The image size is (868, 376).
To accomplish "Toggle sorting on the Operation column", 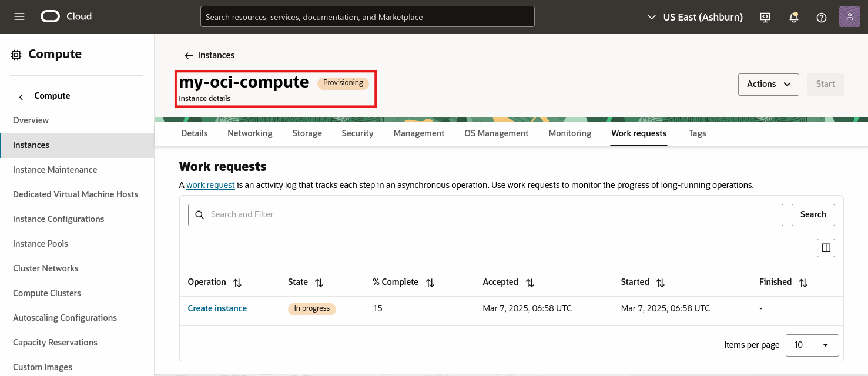I will 237,283.
